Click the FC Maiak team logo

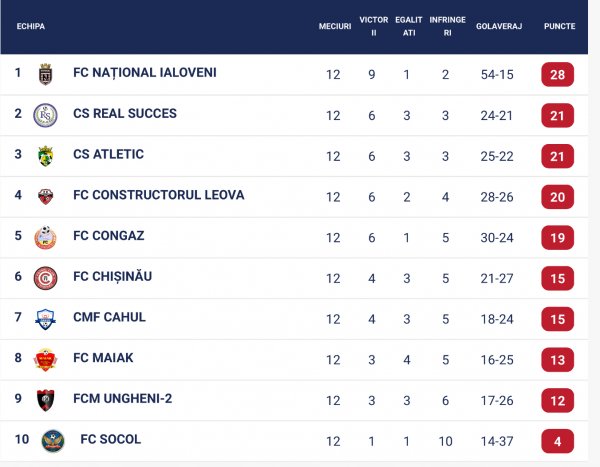tap(45, 360)
